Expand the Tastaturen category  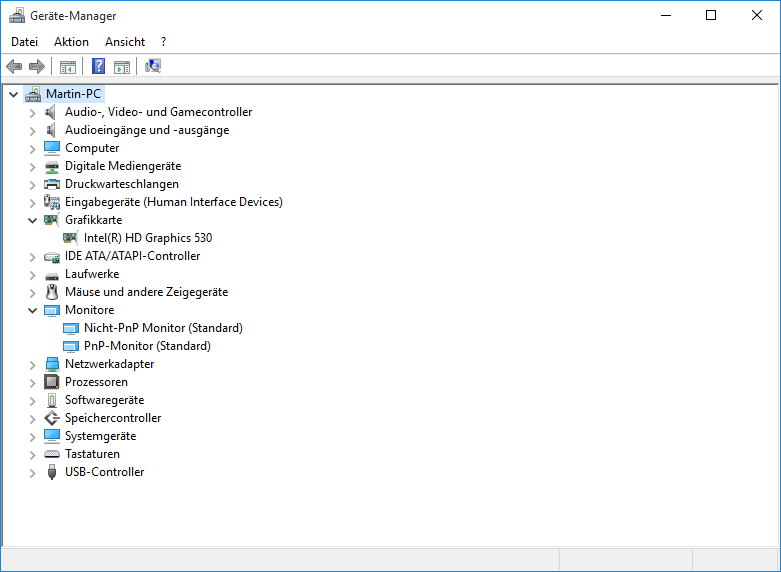coord(33,455)
